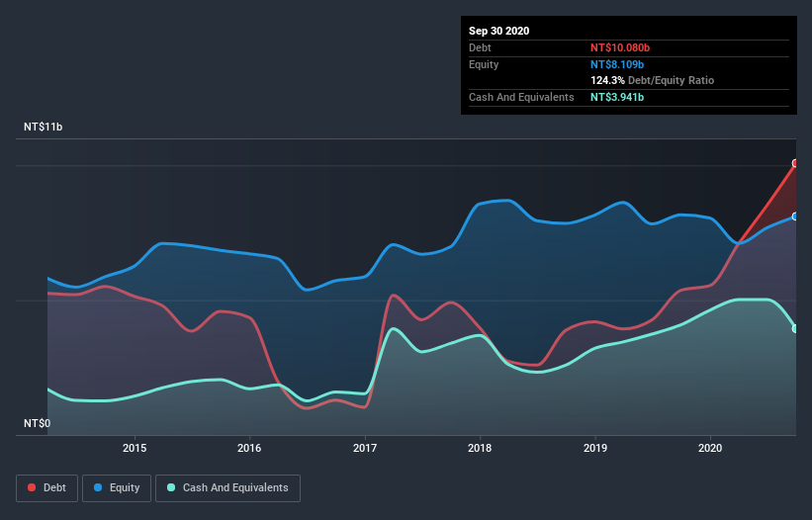Click the 2018 x-axis label
Viewport: 812px width, 520px height.
pos(480,448)
